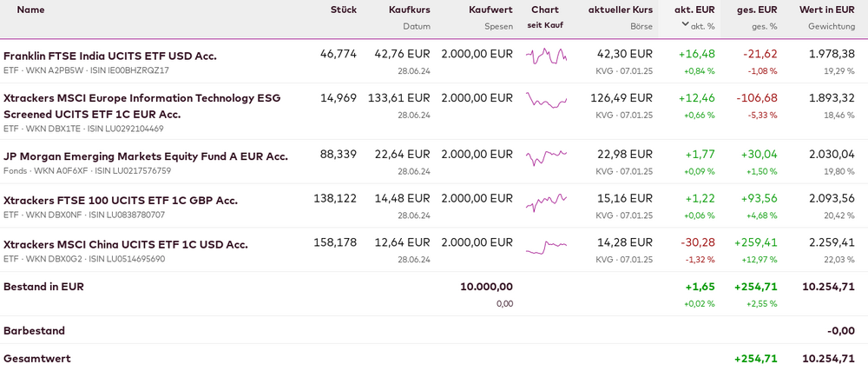The height and width of the screenshot is (371, 868).
Task: Sort by the Kaufwert column header
Action: coord(490,10)
